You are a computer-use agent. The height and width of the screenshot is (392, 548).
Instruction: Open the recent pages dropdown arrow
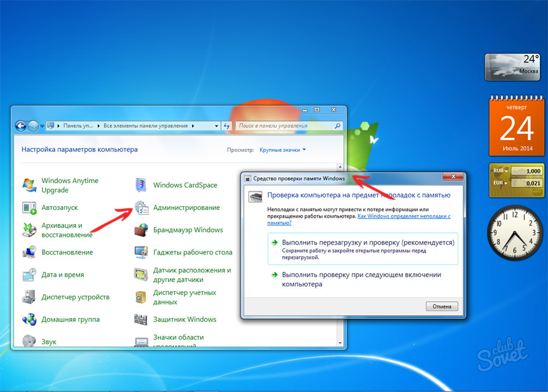click(x=42, y=126)
